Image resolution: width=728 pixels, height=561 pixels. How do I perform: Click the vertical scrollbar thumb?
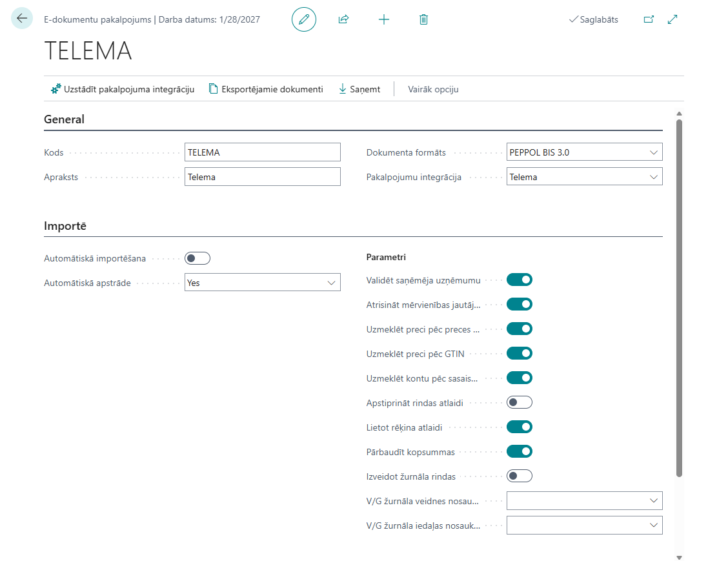(x=678, y=297)
